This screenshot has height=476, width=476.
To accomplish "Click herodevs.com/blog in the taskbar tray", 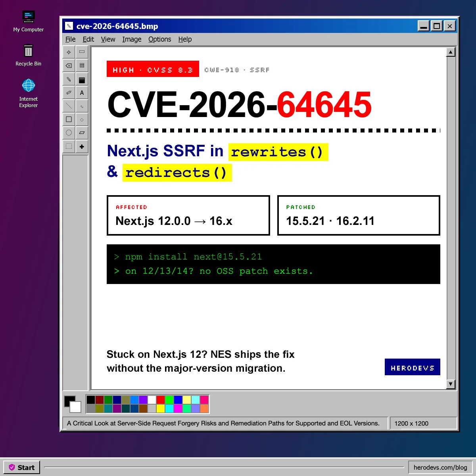I will pyautogui.click(x=440, y=467).
